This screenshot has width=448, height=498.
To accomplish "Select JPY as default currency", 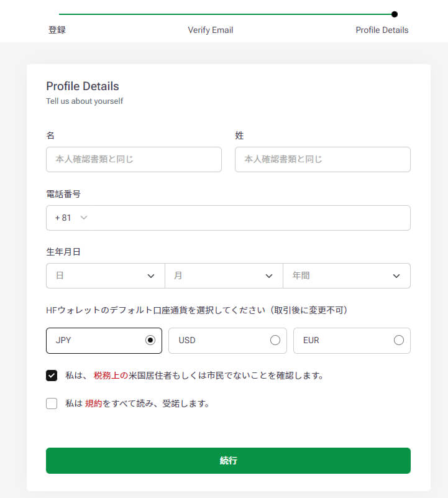I will (x=104, y=340).
